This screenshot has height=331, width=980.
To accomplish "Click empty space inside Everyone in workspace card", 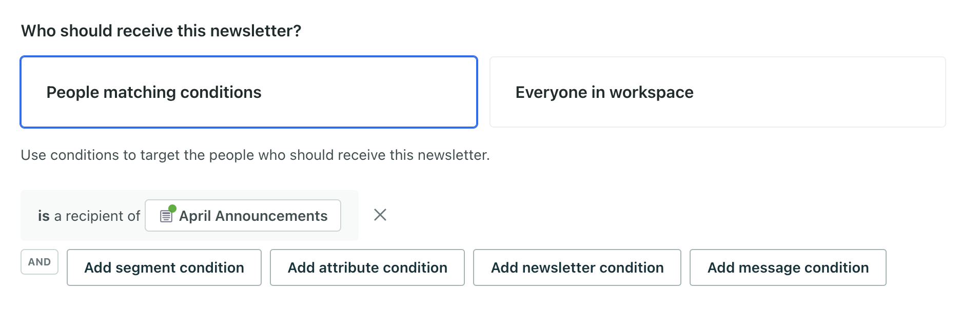I will [831, 102].
